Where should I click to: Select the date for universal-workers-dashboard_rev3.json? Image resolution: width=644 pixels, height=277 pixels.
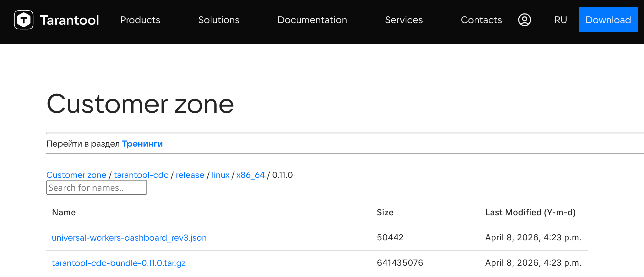[533, 237]
